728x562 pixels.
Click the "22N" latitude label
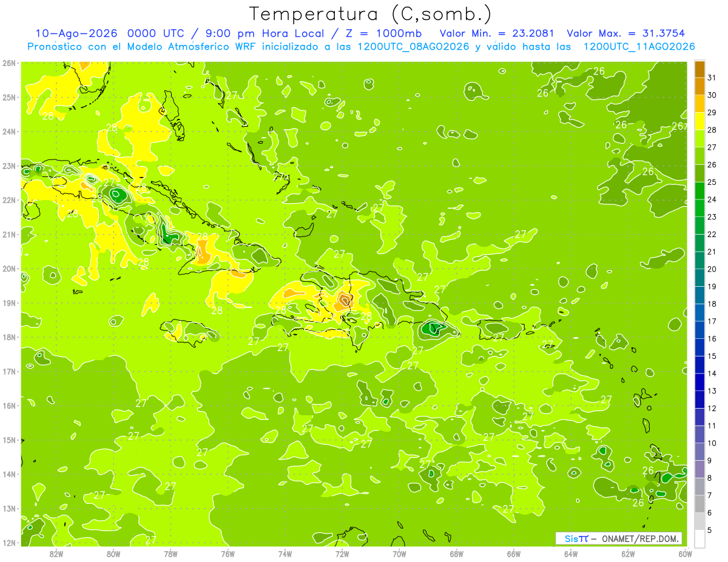(x=9, y=200)
